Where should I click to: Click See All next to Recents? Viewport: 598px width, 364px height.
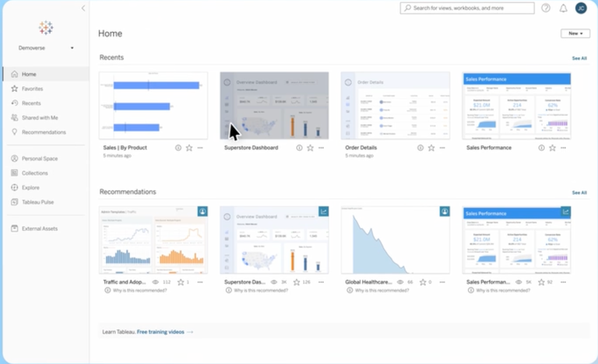click(580, 58)
